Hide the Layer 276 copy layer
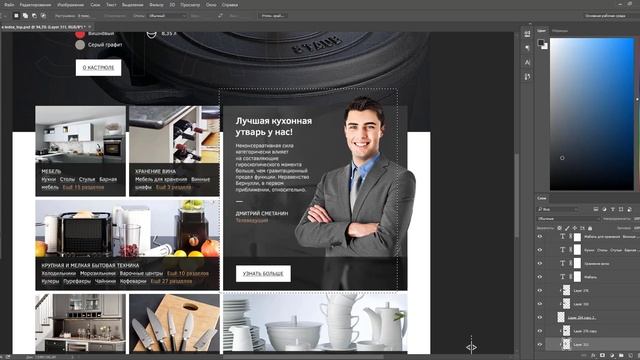640x360 pixels. [540, 331]
